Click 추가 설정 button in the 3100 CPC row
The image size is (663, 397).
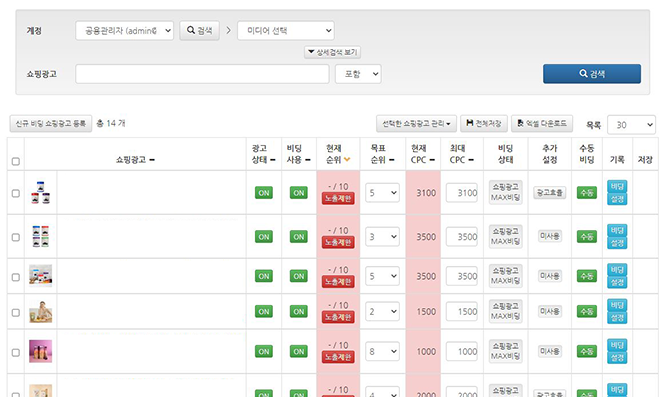tap(550, 193)
